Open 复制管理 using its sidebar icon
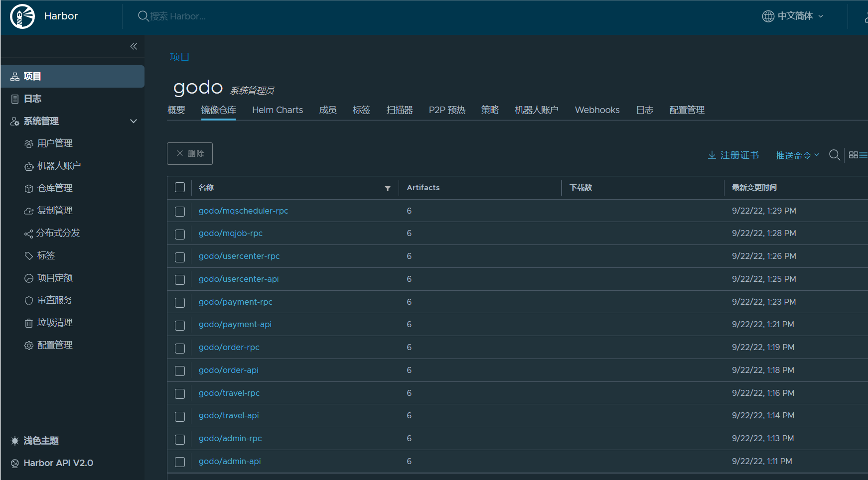The width and height of the screenshot is (868, 480). click(x=29, y=211)
